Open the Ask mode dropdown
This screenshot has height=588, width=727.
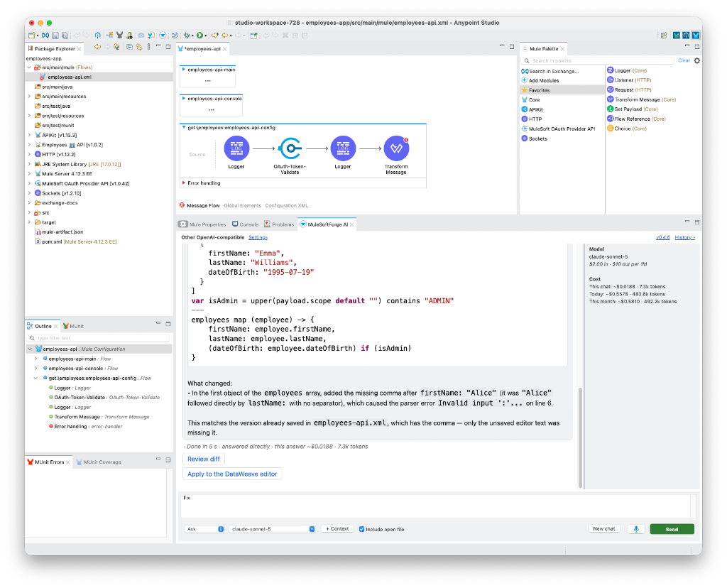point(204,529)
